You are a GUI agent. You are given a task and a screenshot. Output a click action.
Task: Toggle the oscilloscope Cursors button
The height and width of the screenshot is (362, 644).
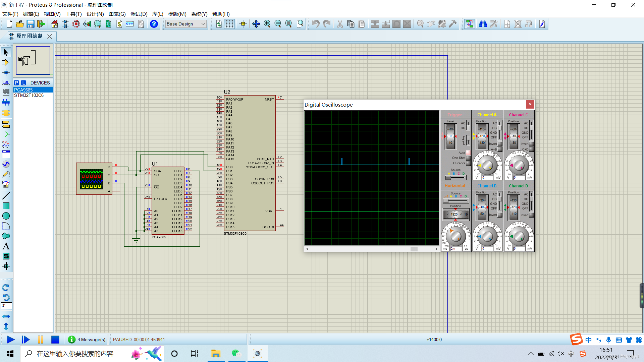tap(468, 163)
